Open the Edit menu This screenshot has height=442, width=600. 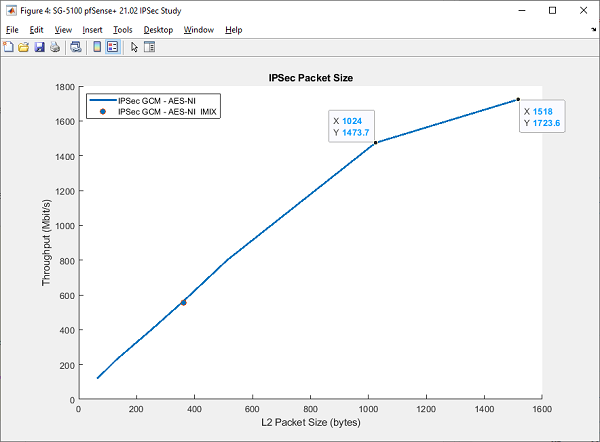(36, 30)
